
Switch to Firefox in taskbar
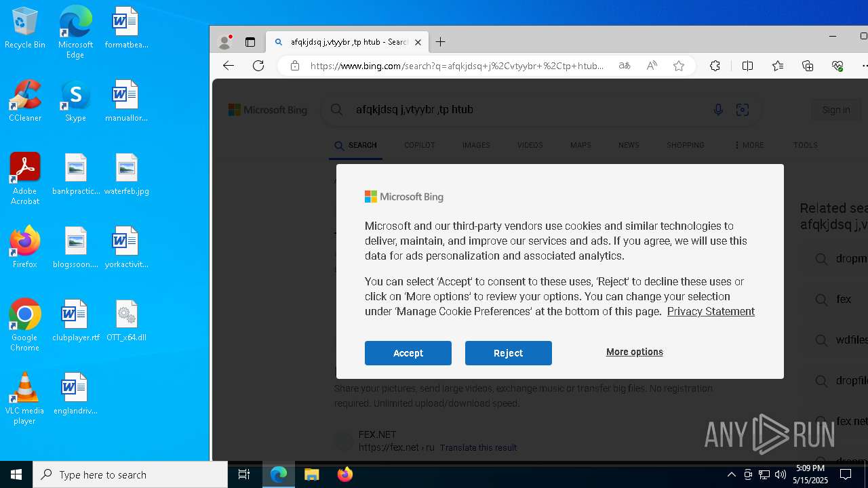point(345,474)
